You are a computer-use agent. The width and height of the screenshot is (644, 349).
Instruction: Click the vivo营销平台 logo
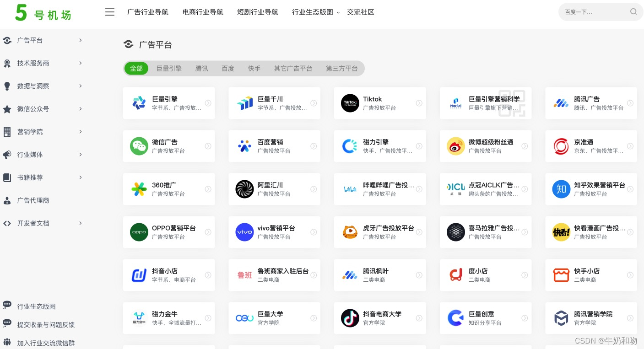coord(244,232)
